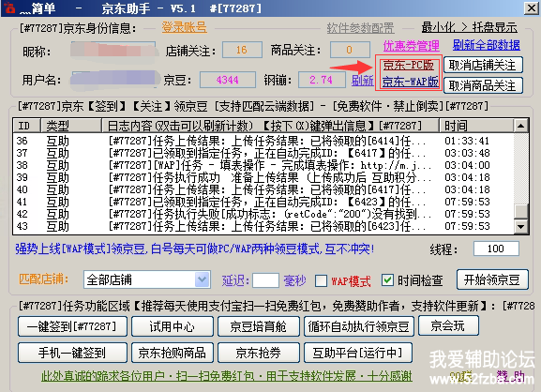Open the 京豆培育舱 button
This screenshot has width=541, height=392.
pos(259,326)
